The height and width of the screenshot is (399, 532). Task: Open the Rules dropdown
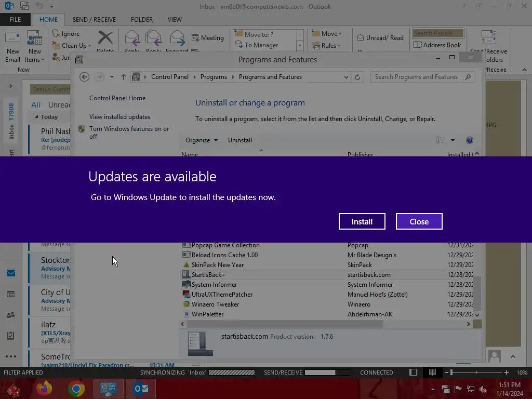(326, 46)
